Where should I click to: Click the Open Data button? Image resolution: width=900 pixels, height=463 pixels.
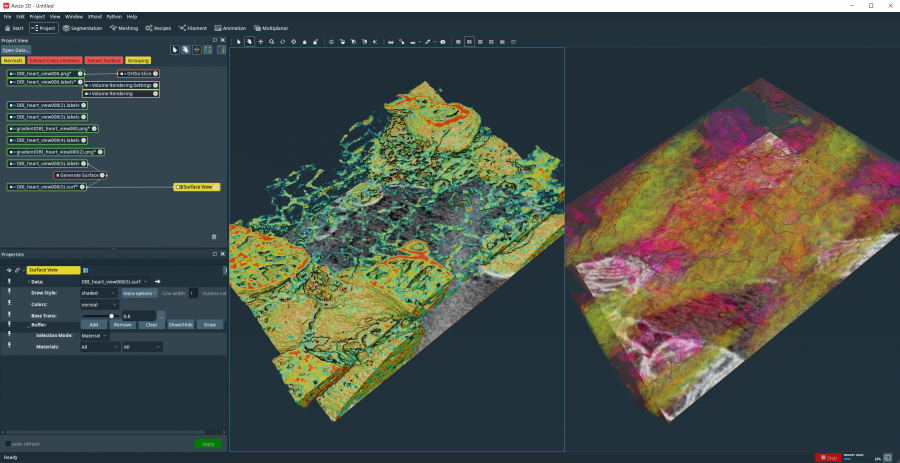tap(16, 49)
